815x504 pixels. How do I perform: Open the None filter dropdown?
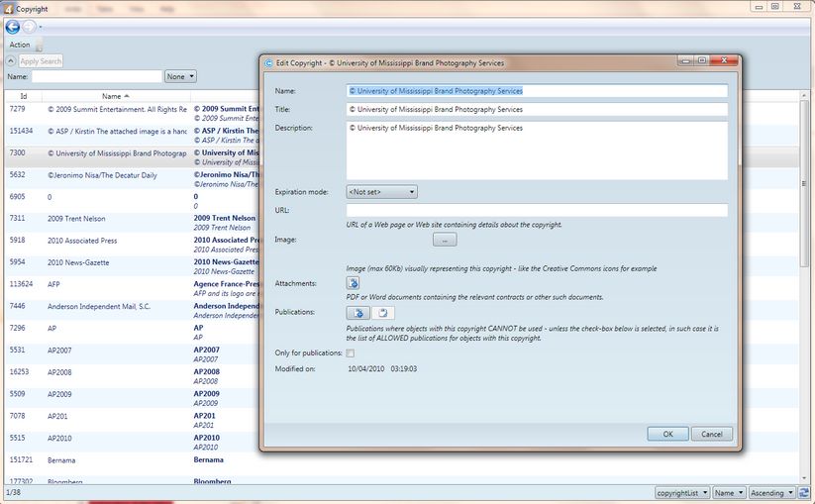point(180,76)
